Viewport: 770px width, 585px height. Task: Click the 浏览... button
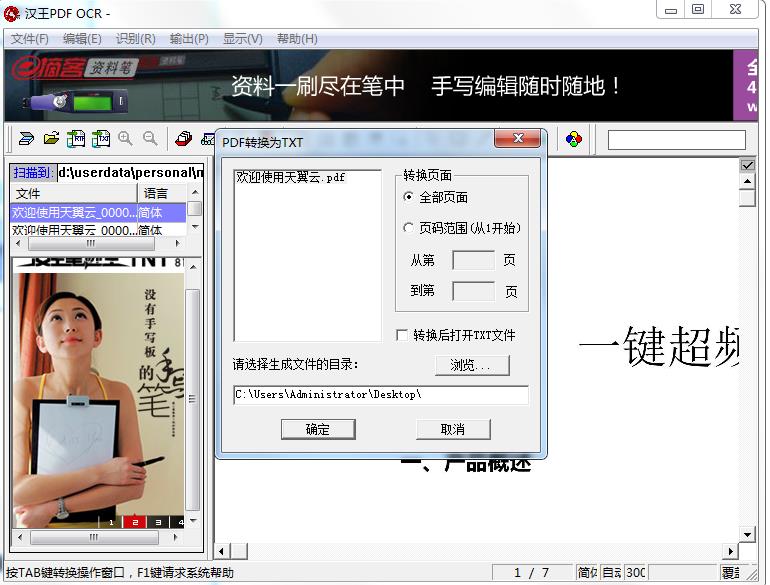472,365
